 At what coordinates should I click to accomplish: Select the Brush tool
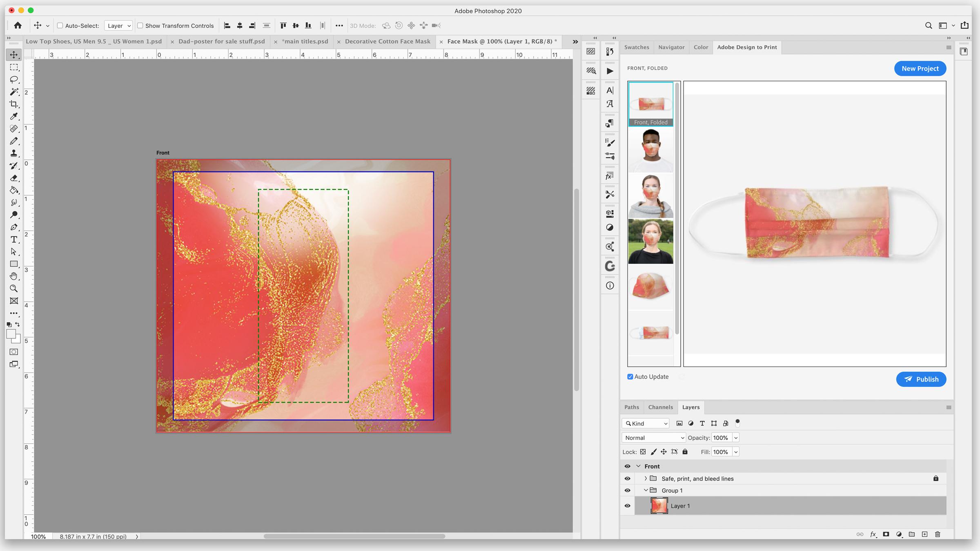pos(14,141)
